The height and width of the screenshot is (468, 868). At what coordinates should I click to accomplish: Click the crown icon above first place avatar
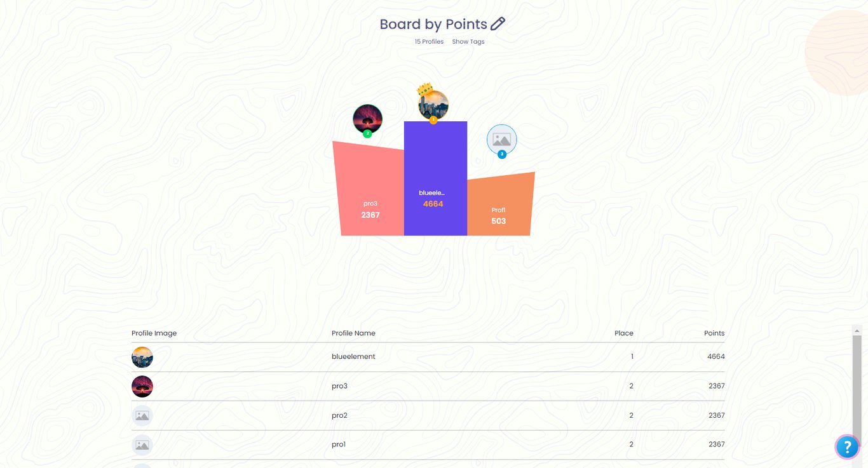pos(424,90)
